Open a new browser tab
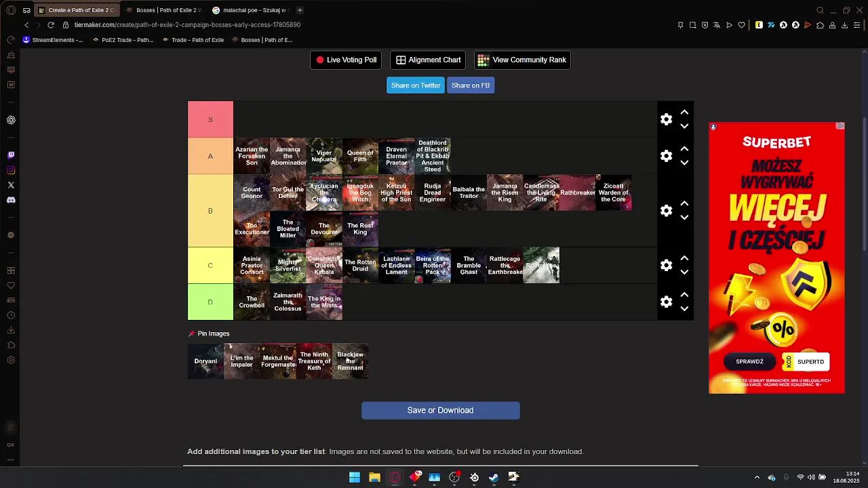The width and height of the screenshot is (868, 488). click(x=300, y=10)
